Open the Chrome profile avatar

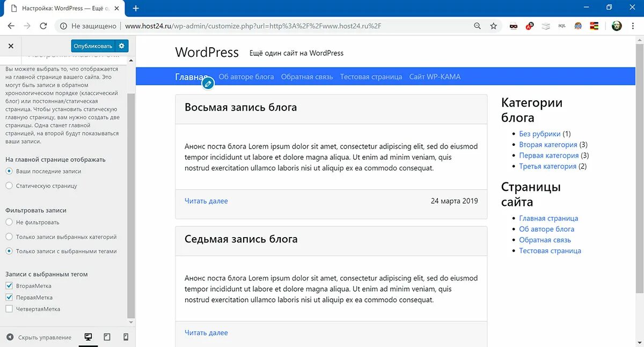tap(617, 26)
